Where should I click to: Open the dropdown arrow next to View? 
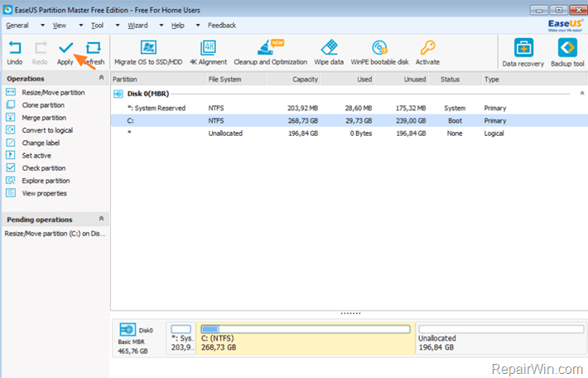pyautogui.click(x=80, y=25)
